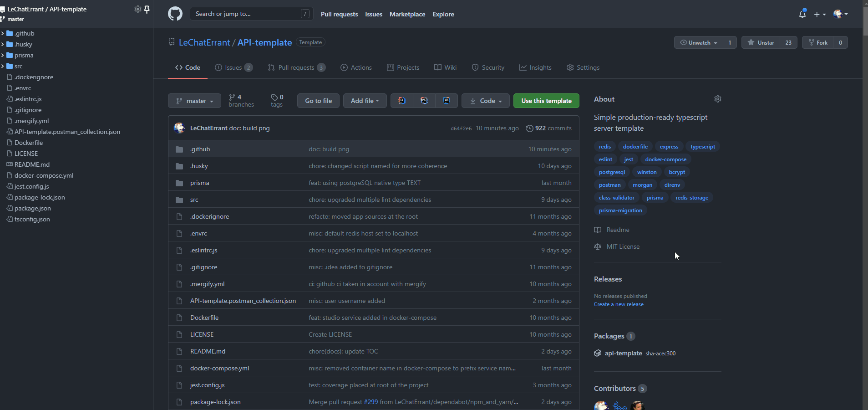Open the Code download dropdown
Viewport: 868px width, 410px height.
(486, 101)
